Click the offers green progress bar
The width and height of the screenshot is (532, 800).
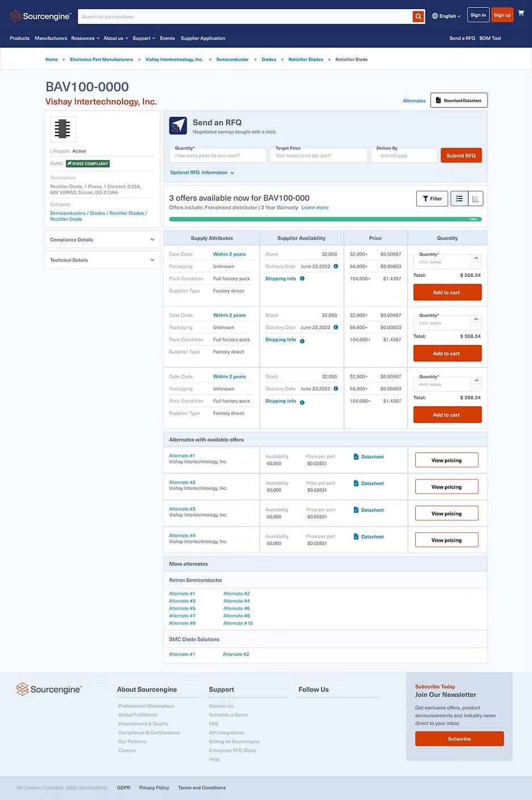325,219
